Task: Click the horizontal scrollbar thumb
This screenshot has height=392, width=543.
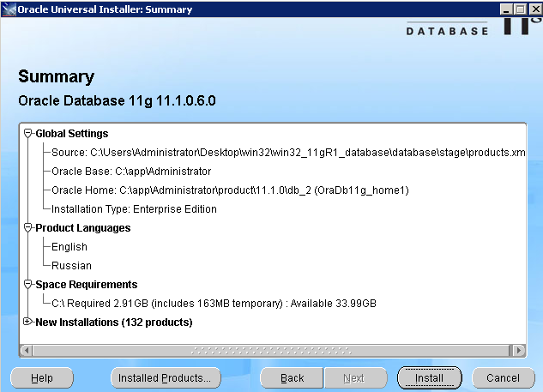Action: 272,350
